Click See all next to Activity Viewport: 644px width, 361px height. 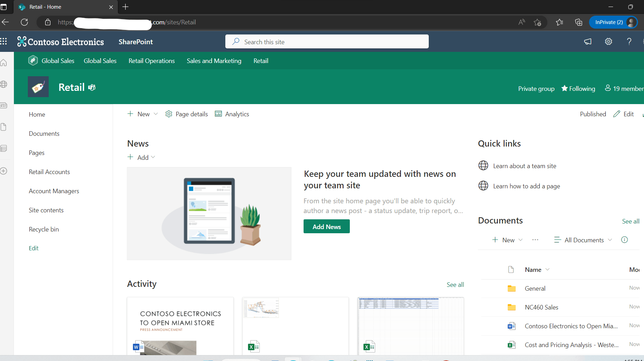[455, 284]
